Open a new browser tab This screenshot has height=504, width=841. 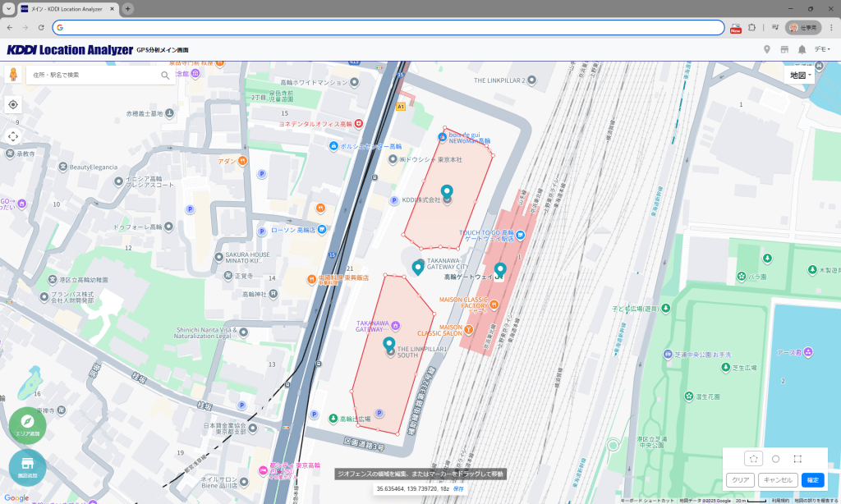(x=127, y=8)
